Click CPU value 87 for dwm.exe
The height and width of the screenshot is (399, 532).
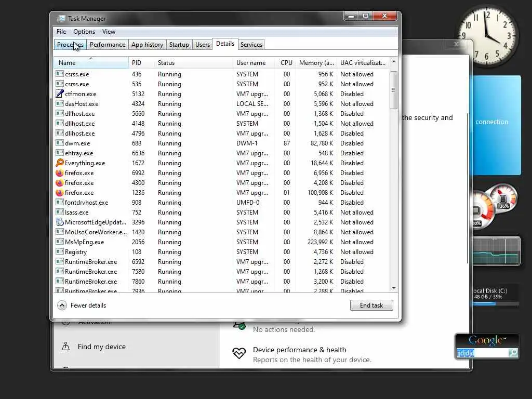[287, 143]
